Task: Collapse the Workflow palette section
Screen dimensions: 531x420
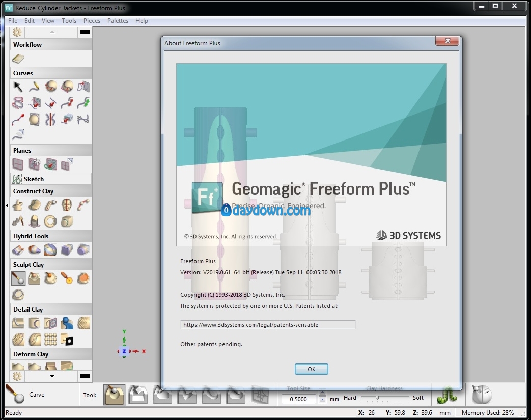Action: tap(51, 44)
